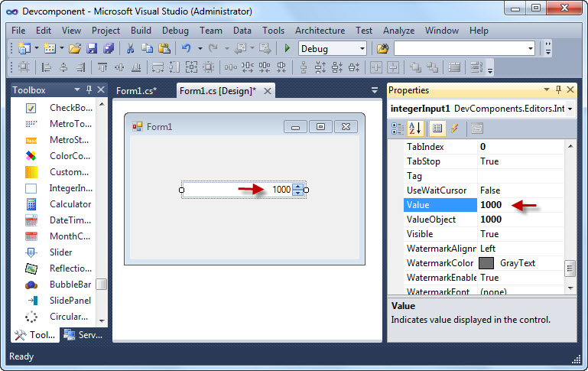Open the Architecture menu
The height and width of the screenshot is (371, 588).
tap(320, 31)
